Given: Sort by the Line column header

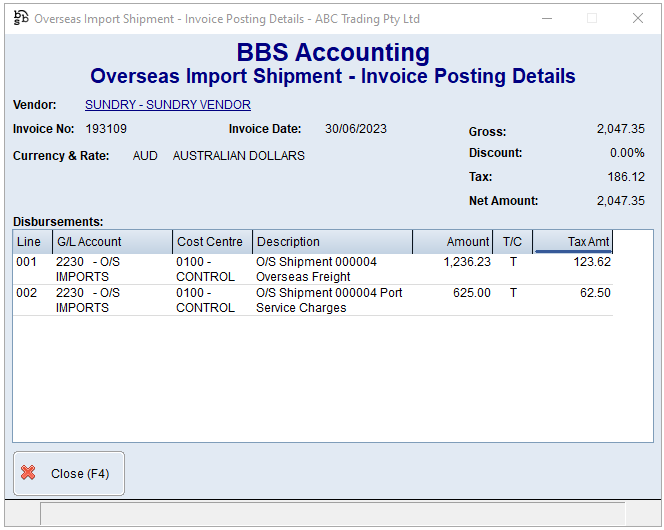Looking at the screenshot, I should [32, 242].
